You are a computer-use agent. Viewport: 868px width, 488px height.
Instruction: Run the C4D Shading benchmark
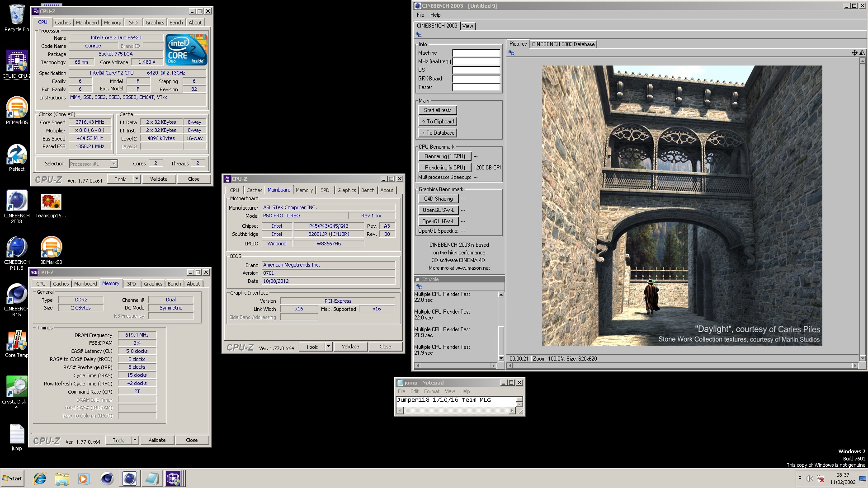[x=439, y=199]
